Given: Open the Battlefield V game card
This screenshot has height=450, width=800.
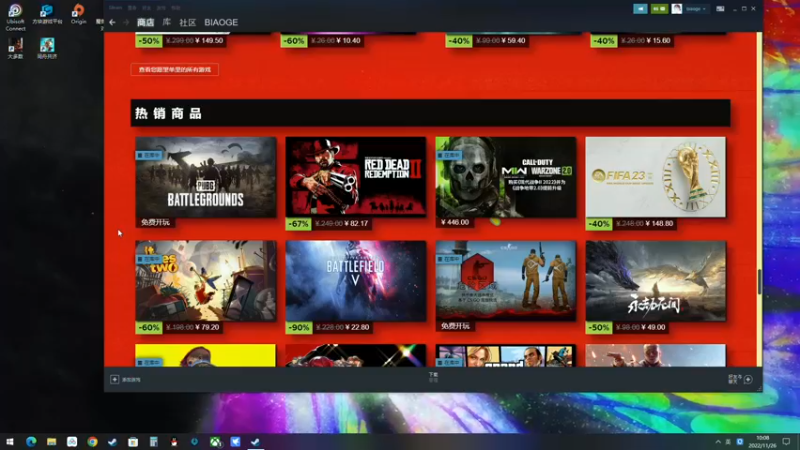Looking at the screenshot, I should (356, 281).
